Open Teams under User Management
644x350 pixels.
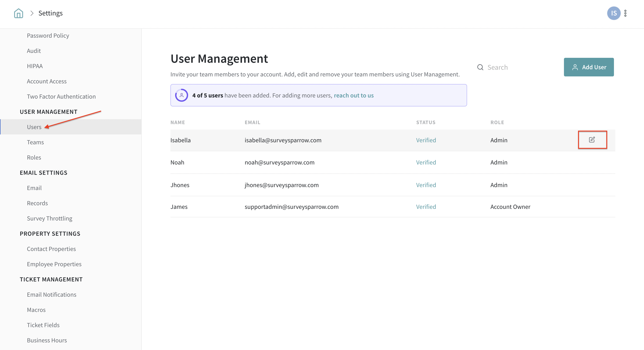point(35,142)
